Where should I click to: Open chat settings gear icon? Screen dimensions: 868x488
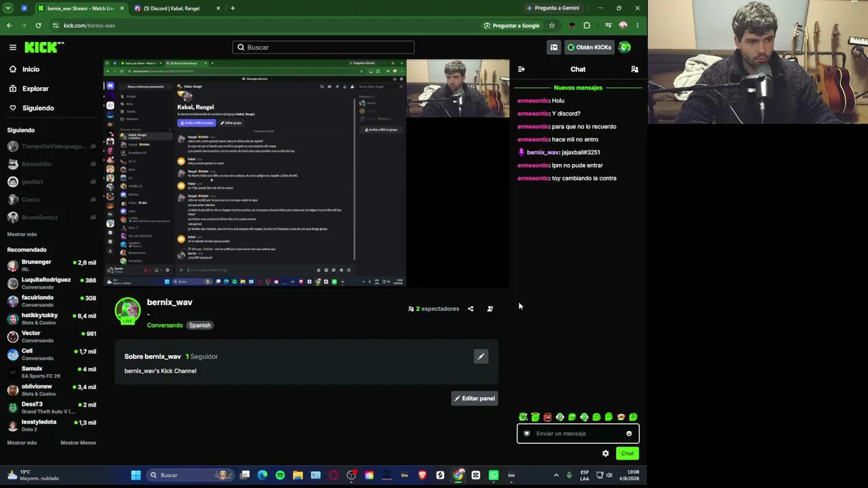coord(606,453)
